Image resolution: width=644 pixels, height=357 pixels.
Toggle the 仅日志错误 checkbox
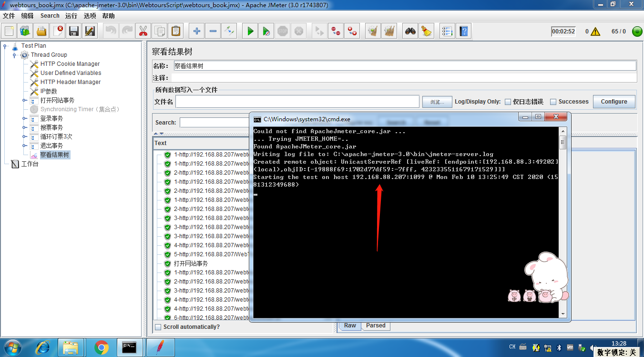click(508, 102)
